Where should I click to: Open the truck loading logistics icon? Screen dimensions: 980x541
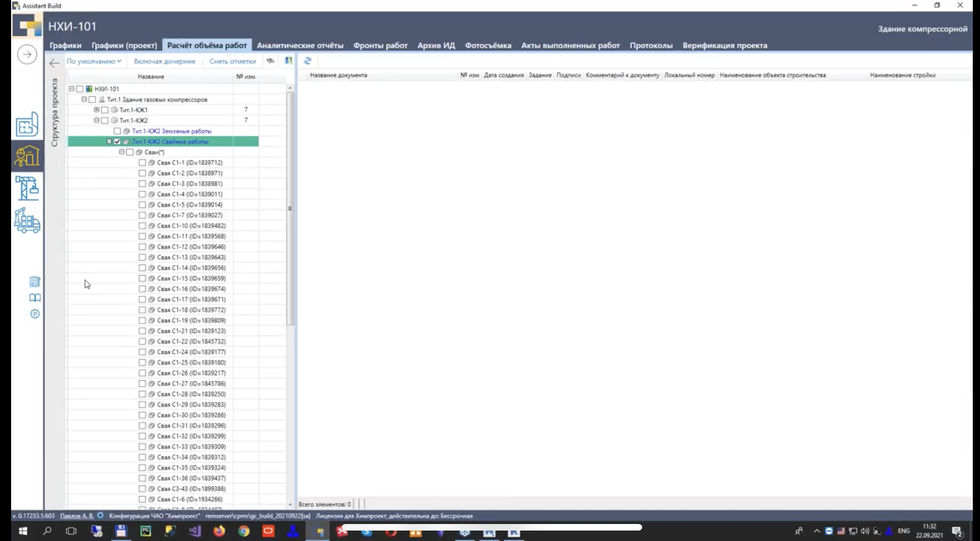click(27, 221)
